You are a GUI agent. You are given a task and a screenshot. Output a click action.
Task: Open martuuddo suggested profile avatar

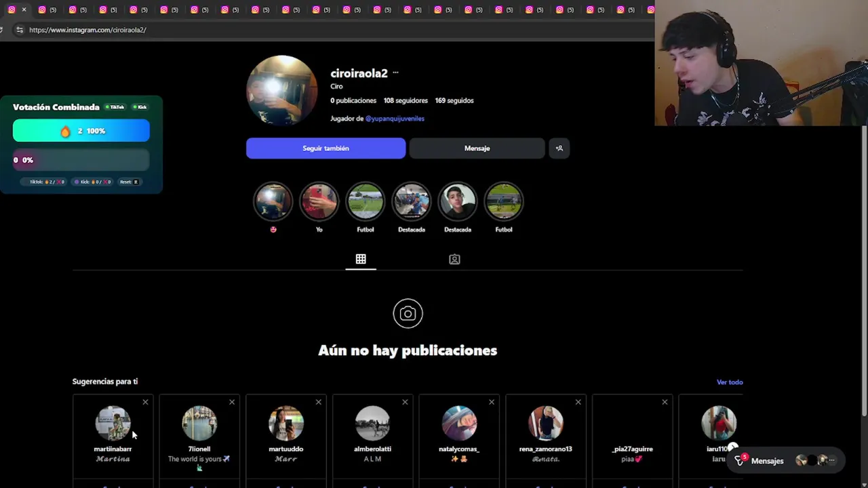click(286, 423)
